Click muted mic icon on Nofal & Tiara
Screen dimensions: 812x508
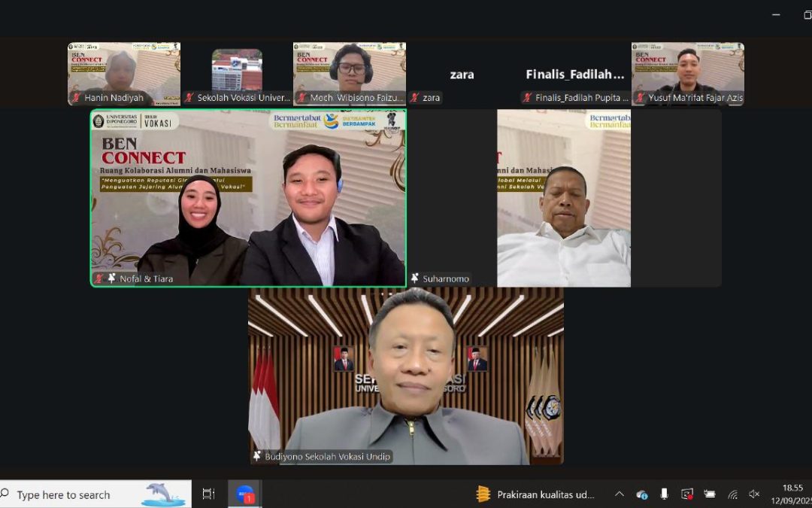click(99, 278)
